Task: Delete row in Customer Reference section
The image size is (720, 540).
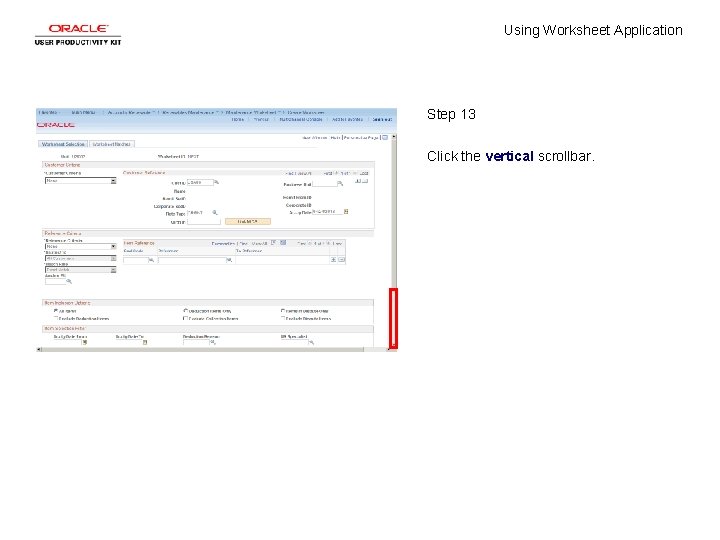Action: tap(365, 181)
